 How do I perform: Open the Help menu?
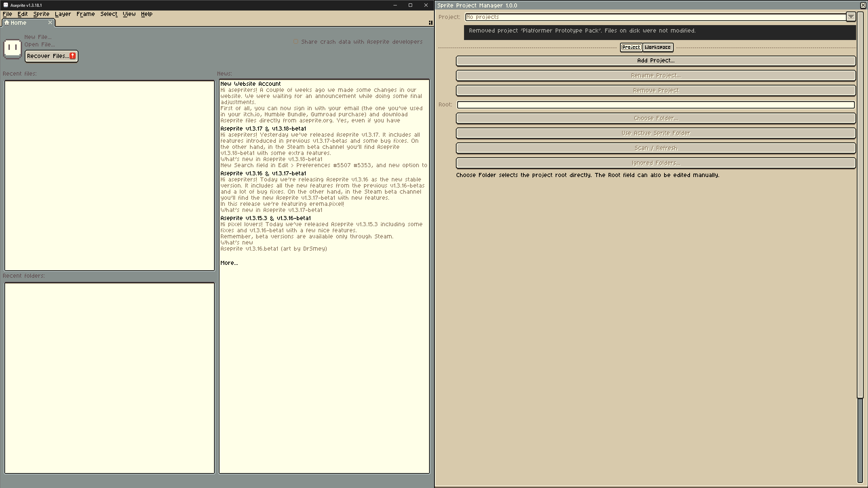[147, 14]
